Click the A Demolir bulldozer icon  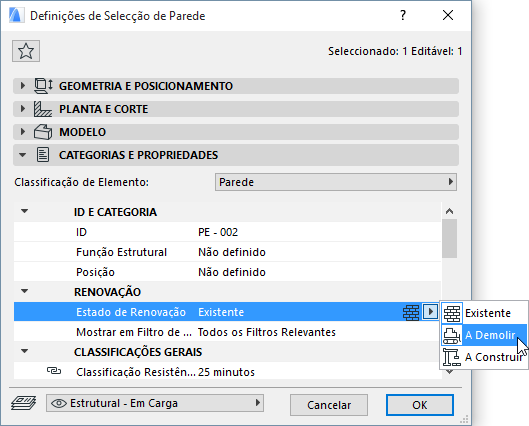point(452,335)
